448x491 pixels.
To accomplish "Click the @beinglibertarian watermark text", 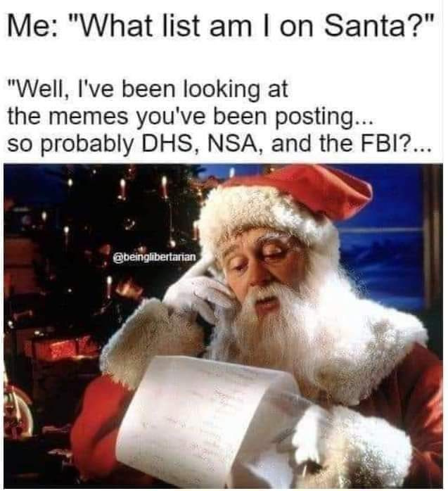I will click(154, 257).
